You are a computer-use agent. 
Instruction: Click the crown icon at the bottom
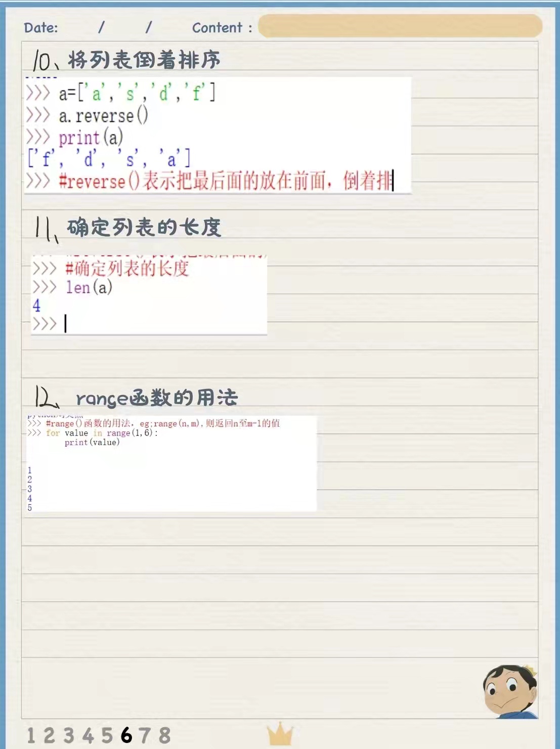click(280, 734)
